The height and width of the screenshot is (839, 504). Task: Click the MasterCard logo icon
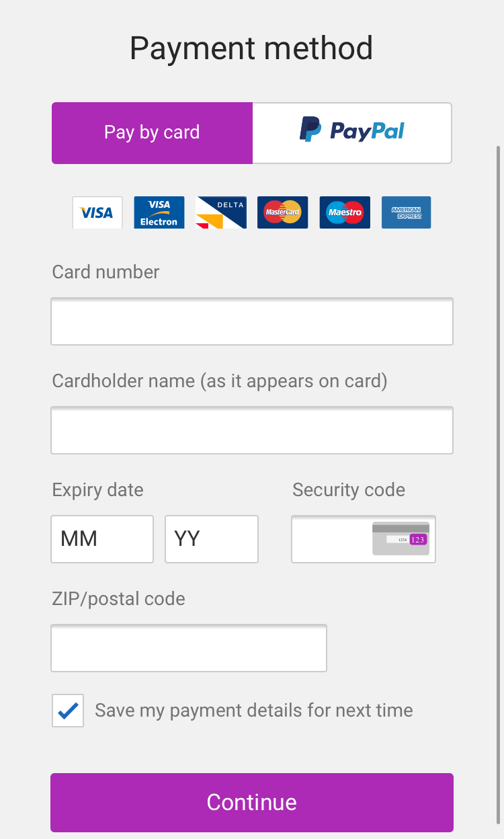(x=283, y=212)
